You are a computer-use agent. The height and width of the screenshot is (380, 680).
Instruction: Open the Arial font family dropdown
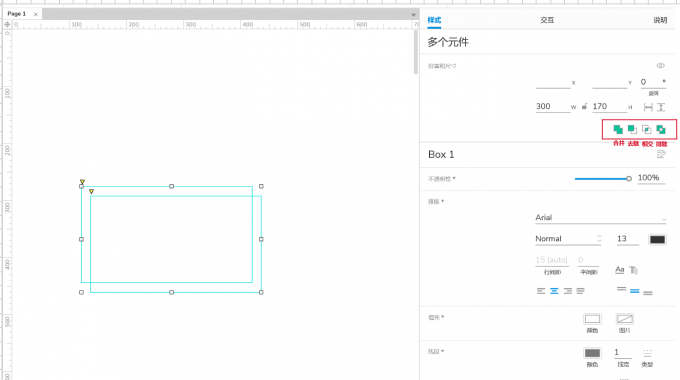tap(601, 218)
